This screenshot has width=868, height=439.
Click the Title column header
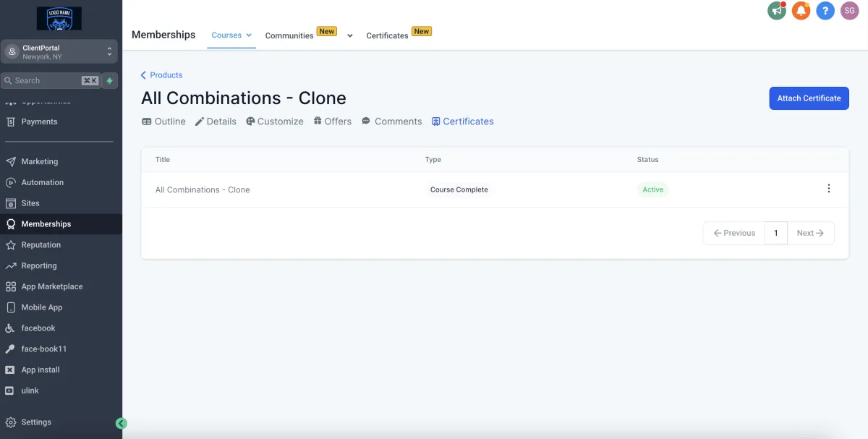pos(163,159)
